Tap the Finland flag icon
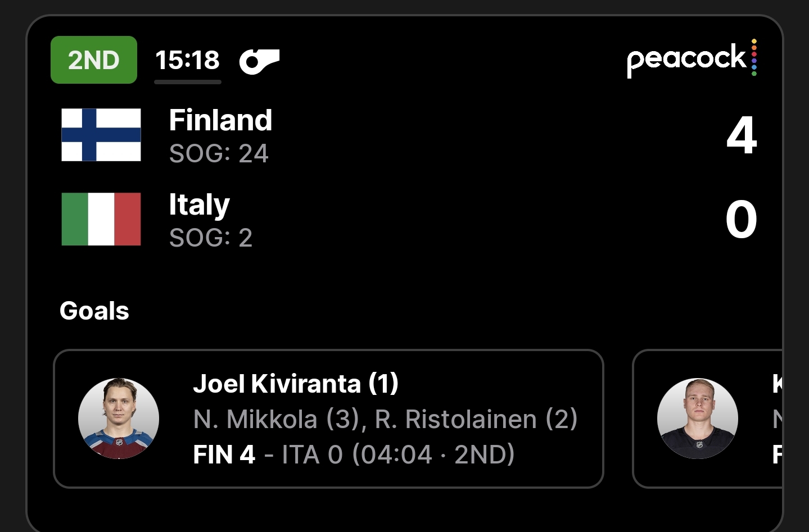 (x=101, y=135)
